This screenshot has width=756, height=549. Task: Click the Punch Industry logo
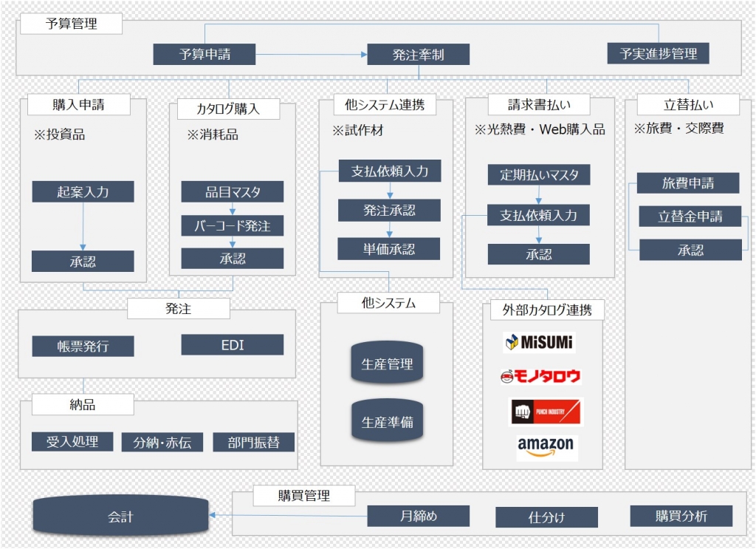[546, 412]
